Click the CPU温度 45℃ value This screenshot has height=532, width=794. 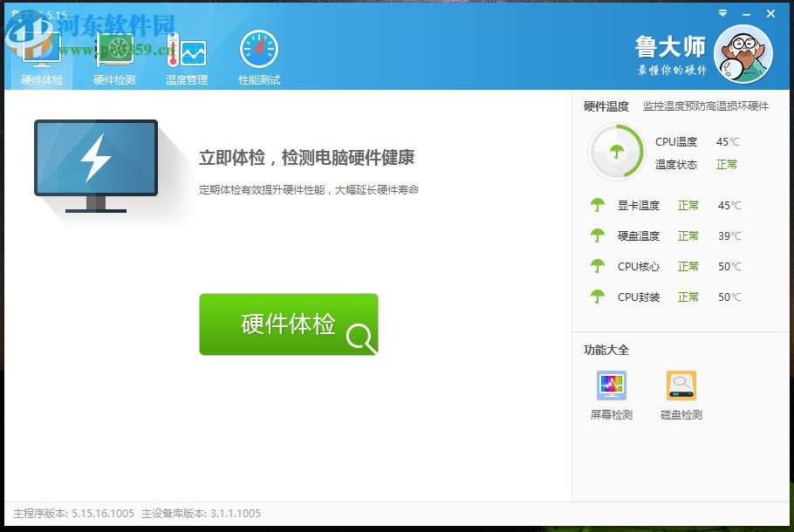click(x=728, y=142)
